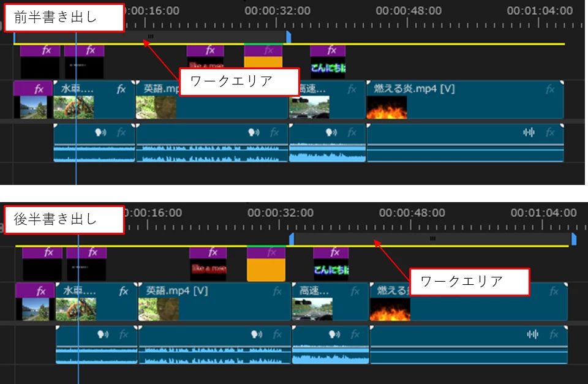588x384 pixels.
Task: Click waveform icon on 燃える炎 audio clip, 前半書き出し timeline
Action: click(x=529, y=132)
